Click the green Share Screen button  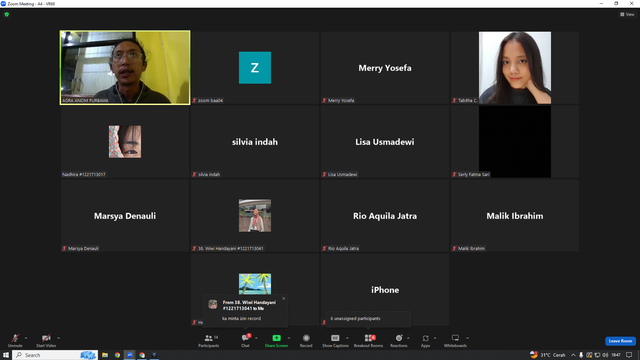pos(276,340)
